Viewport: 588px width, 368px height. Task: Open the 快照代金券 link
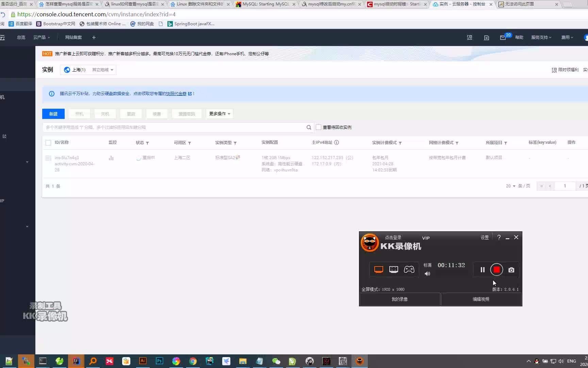tap(176, 94)
